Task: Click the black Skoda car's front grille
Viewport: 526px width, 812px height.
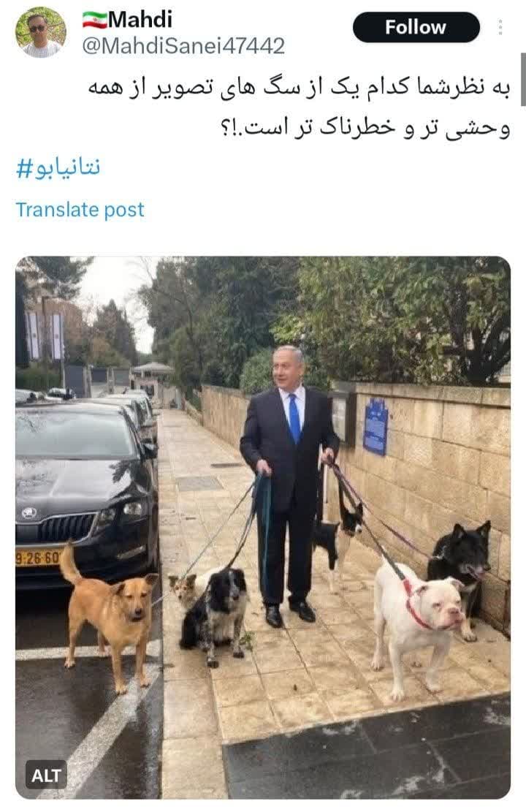Action: pyautogui.click(x=66, y=528)
